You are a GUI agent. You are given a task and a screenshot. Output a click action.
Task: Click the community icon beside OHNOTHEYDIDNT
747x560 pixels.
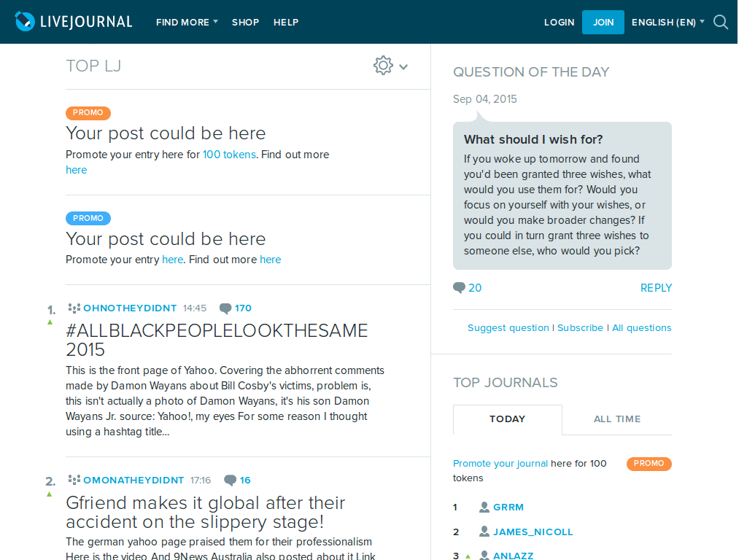(73, 308)
